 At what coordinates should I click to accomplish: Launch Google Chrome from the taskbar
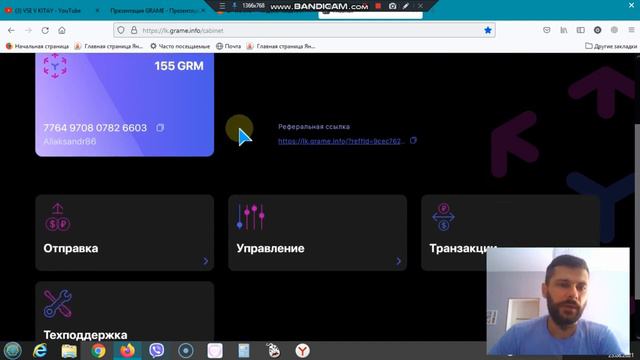tap(98, 351)
